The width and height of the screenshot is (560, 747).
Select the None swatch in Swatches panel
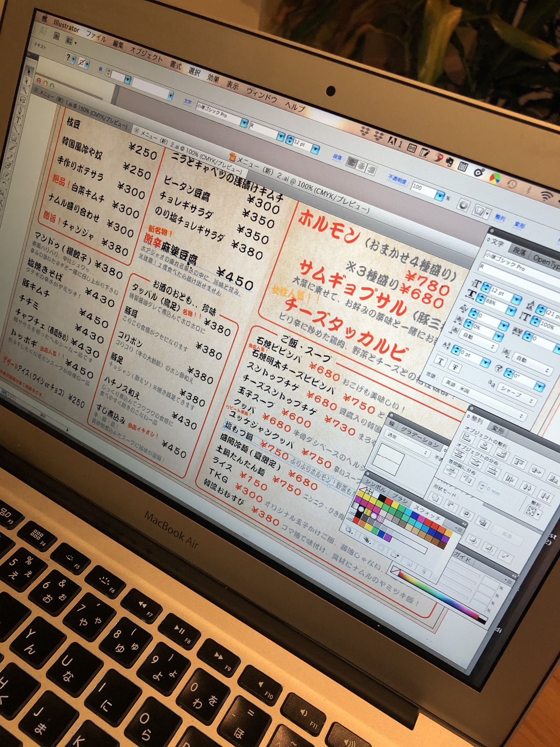363,489
